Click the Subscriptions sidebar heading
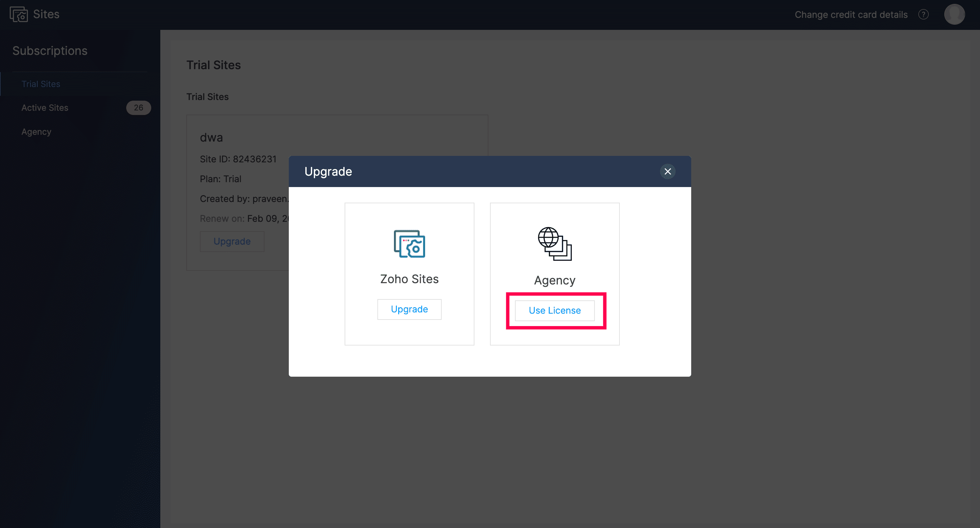The height and width of the screenshot is (528, 980). pyautogui.click(x=50, y=51)
